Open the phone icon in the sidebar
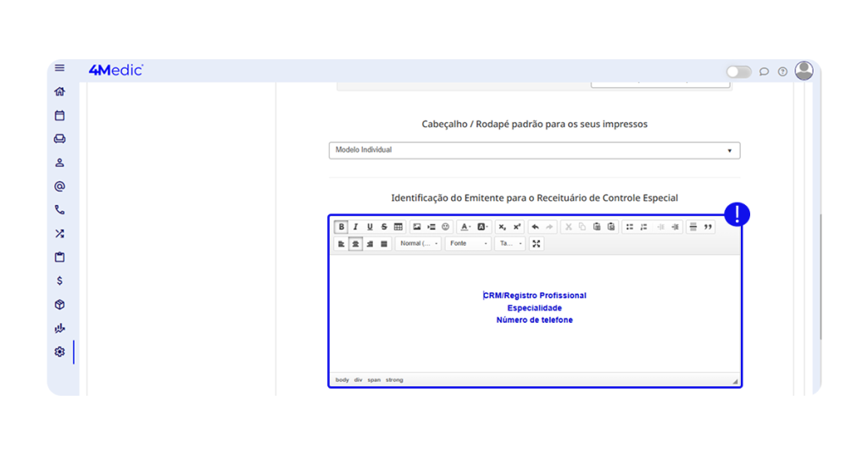Image resolution: width=868 pixels, height=455 pixels. (59, 210)
